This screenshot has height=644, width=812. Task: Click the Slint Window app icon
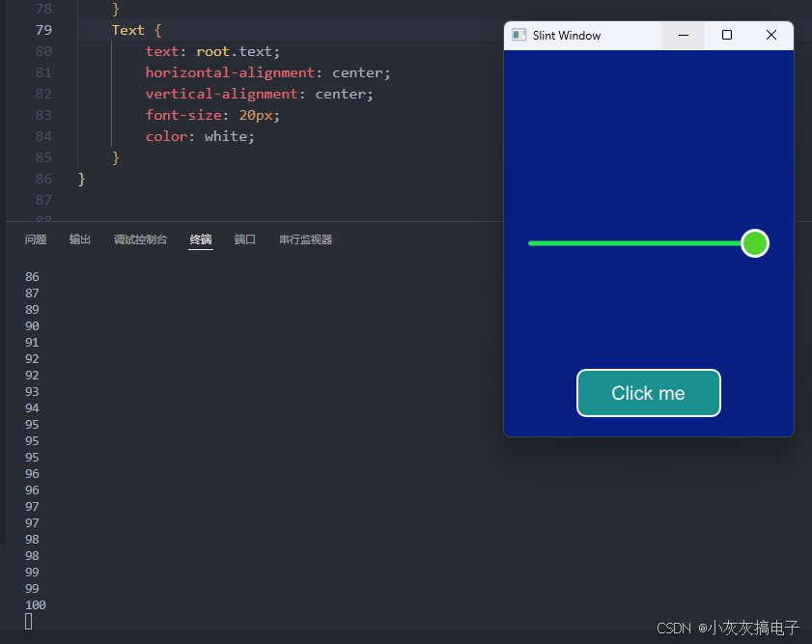pyautogui.click(x=518, y=35)
